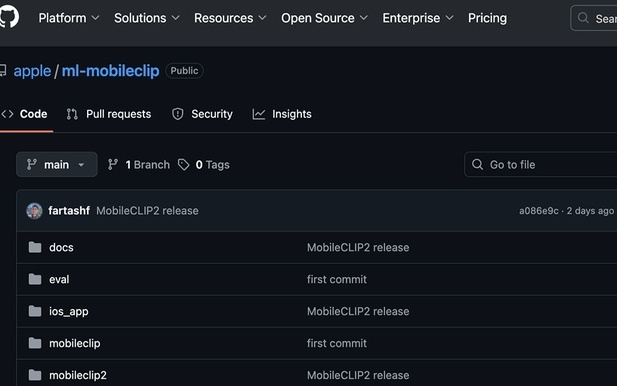This screenshot has height=386, width=617.
Task: Open fartashf's avatar profile
Action: (34, 211)
